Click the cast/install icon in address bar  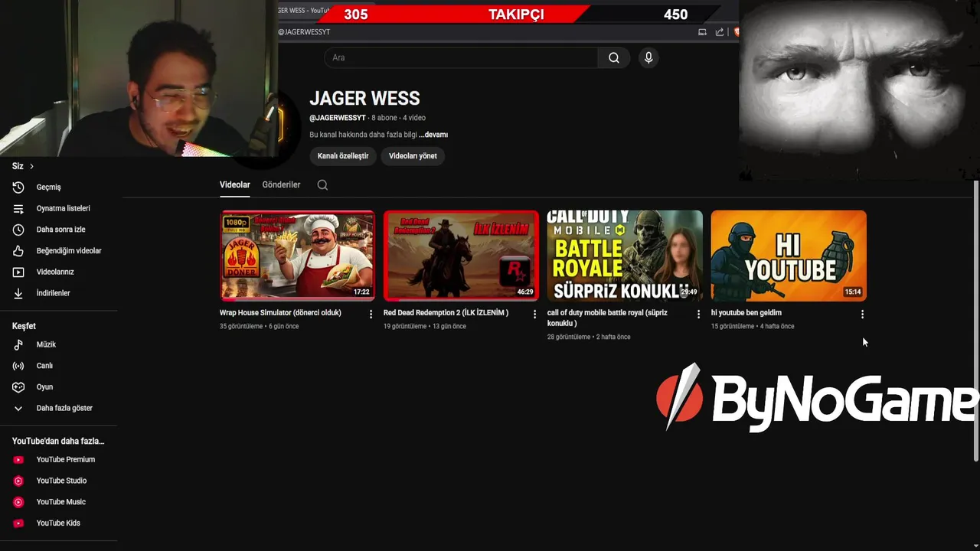[702, 32]
